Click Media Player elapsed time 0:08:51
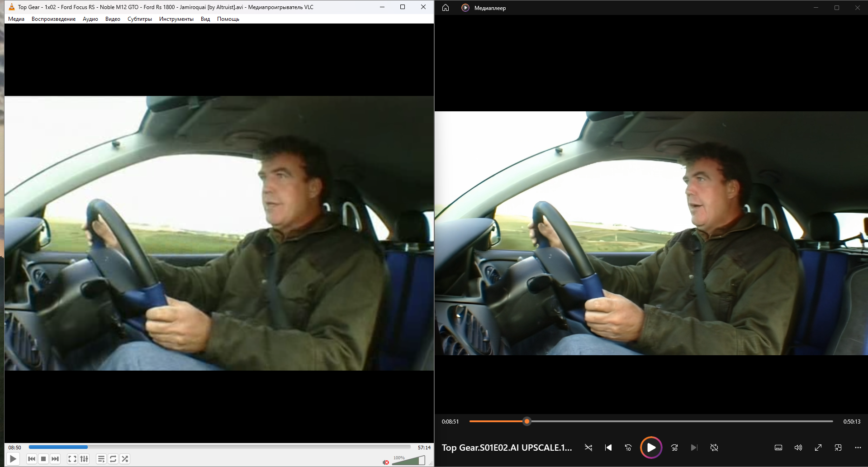Viewport: 868px width, 467px height. tap(450, 421)
